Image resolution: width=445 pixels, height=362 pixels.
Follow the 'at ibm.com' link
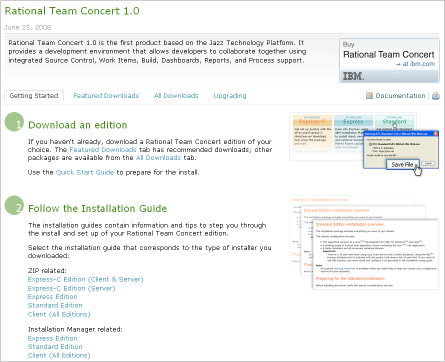[415, 64]
